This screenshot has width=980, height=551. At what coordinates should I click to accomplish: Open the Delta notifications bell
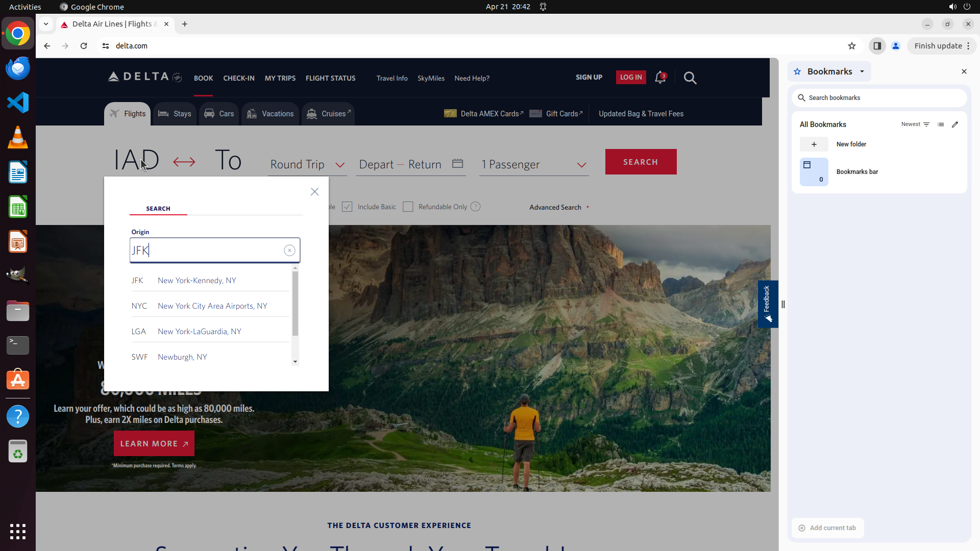pos(660,78)
